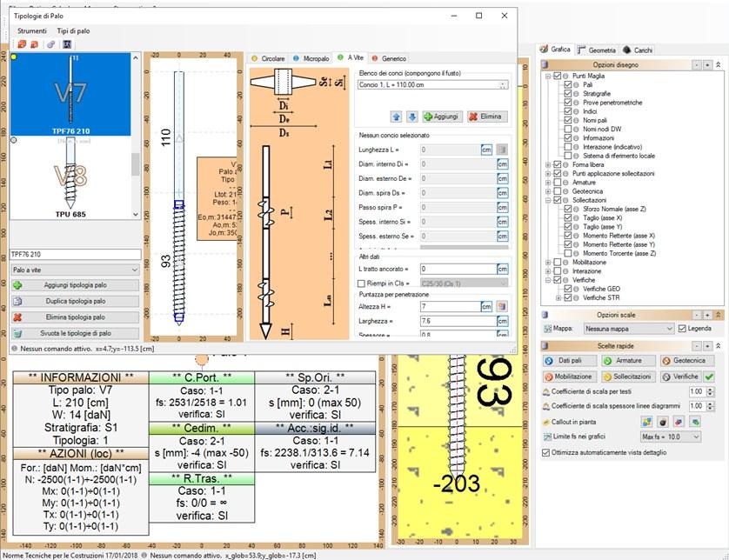
Task: Toggle the Legenda checkbox
Action: [681, 329]
